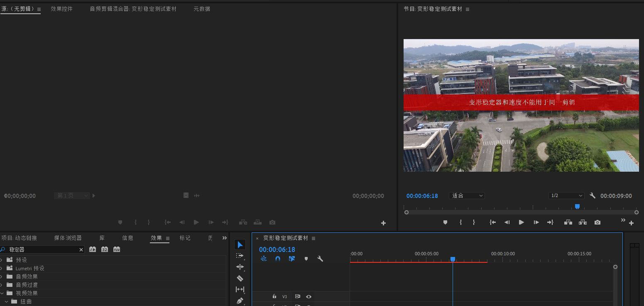Go to In point in Program Monitor
This screenshot has width=644, height=306.
tap(492, 222)
